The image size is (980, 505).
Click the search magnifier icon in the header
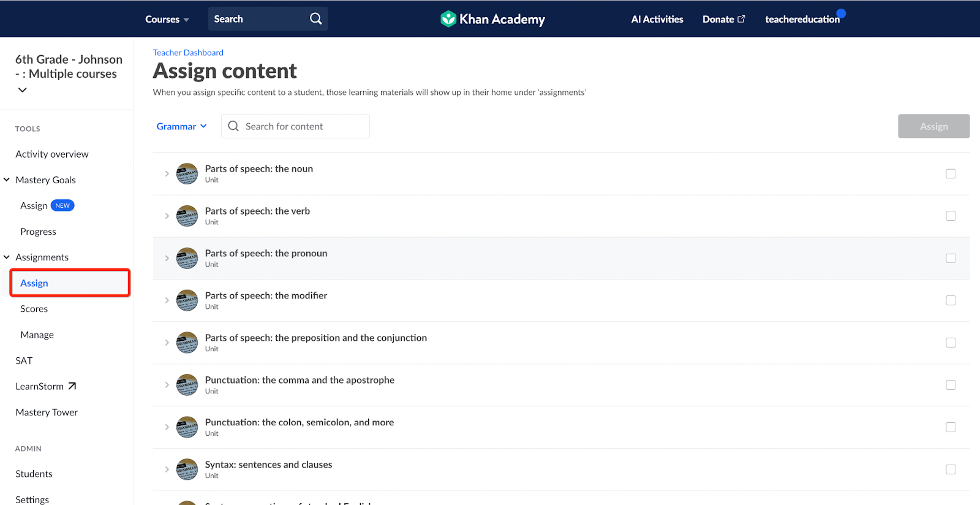[315, 19]
